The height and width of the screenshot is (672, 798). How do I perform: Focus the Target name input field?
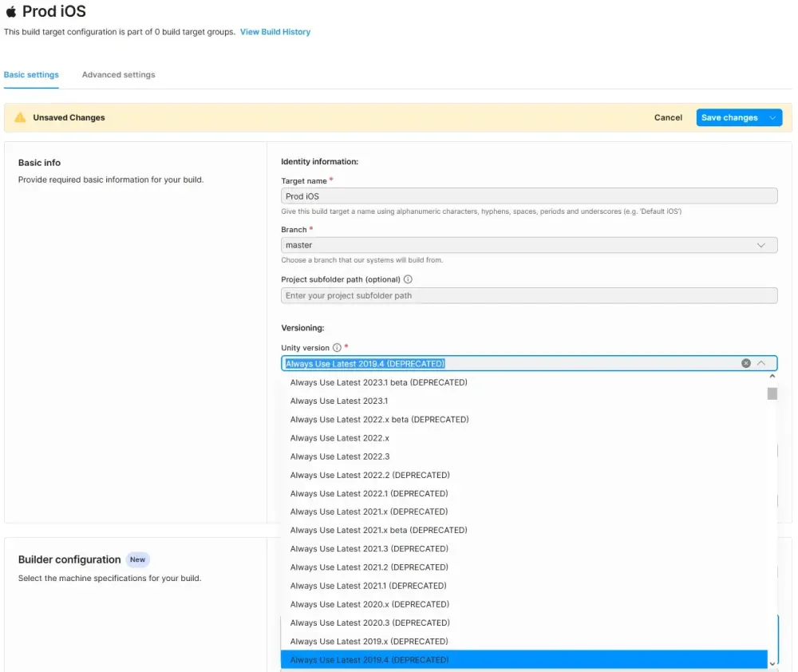[x=529, y=196]
